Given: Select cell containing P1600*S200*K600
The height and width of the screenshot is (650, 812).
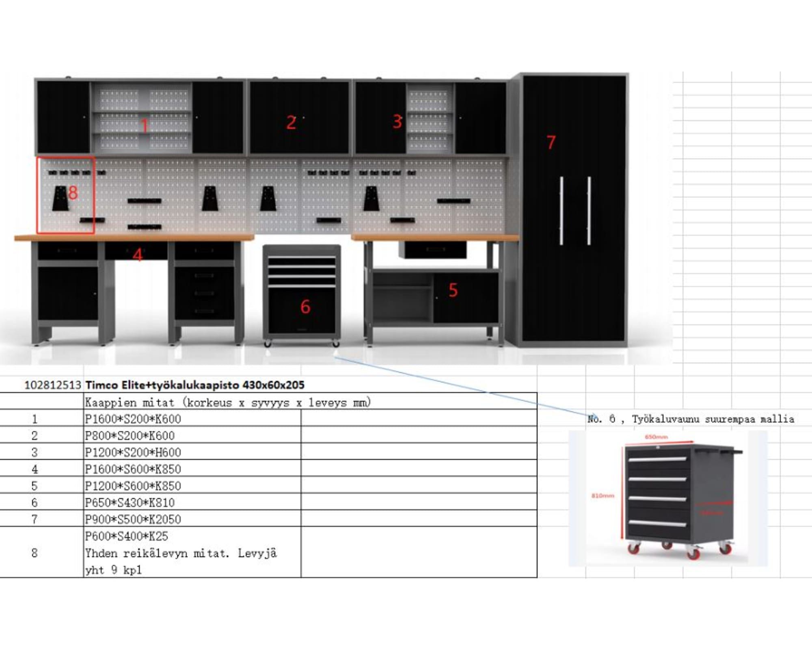Looking at the screenshot, I should (x=133, y=419).
